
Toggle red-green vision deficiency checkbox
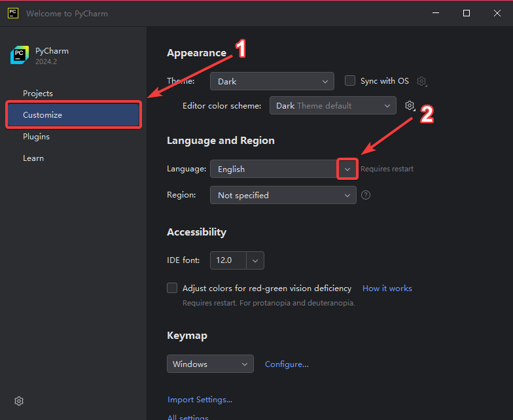point(172,288)
